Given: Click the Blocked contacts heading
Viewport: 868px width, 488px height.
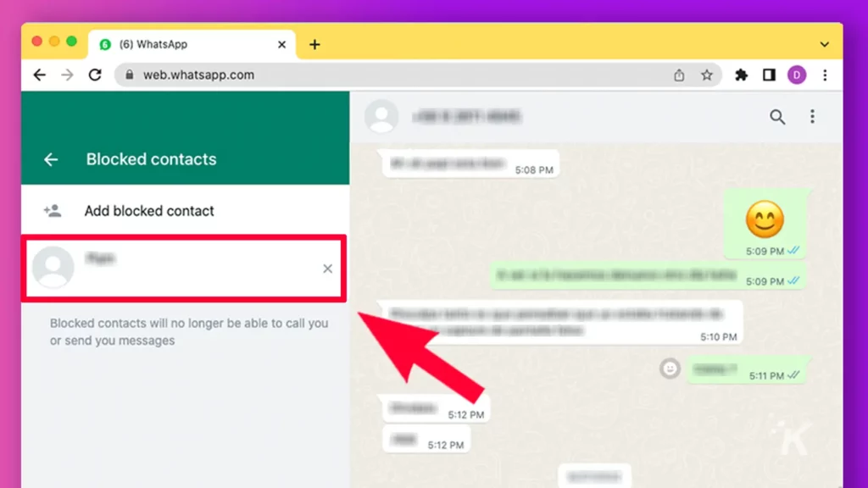Looking at the screenshot, I should click(151, 159).
